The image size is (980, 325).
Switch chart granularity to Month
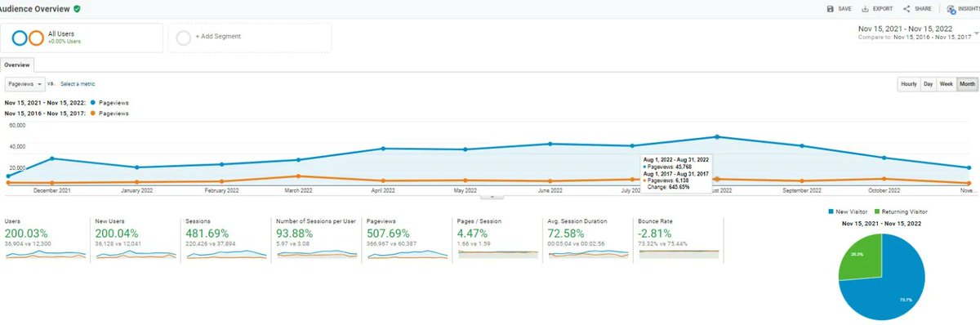pyautogui.click(x=967, y=84)
